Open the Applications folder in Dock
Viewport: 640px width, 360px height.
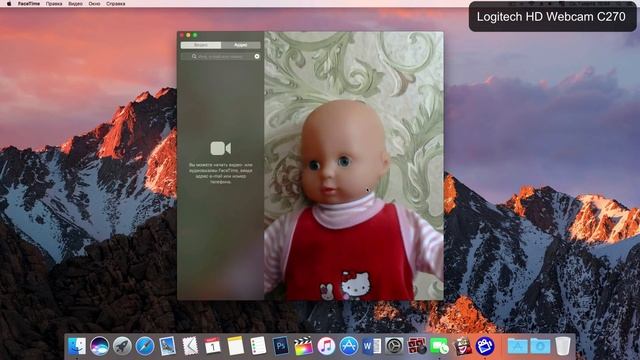pyautogui.click(x=517, y=346)
